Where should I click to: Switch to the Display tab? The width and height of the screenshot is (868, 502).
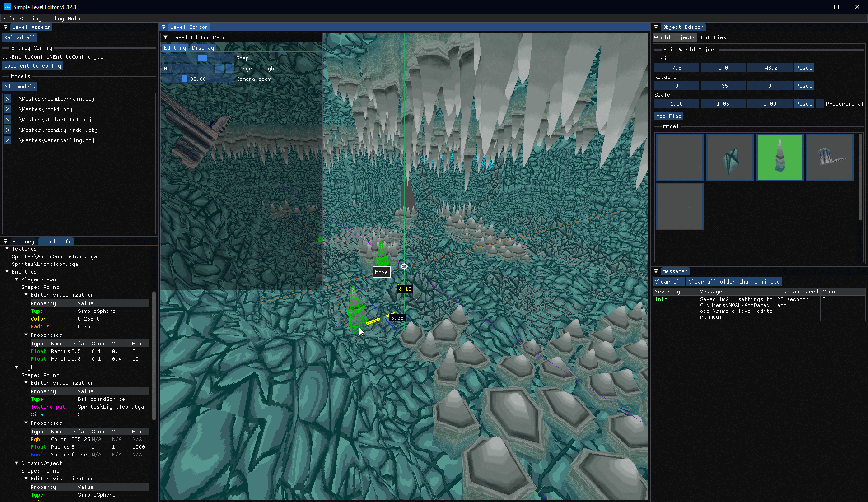pyautogui.click(x=203, y=48)
